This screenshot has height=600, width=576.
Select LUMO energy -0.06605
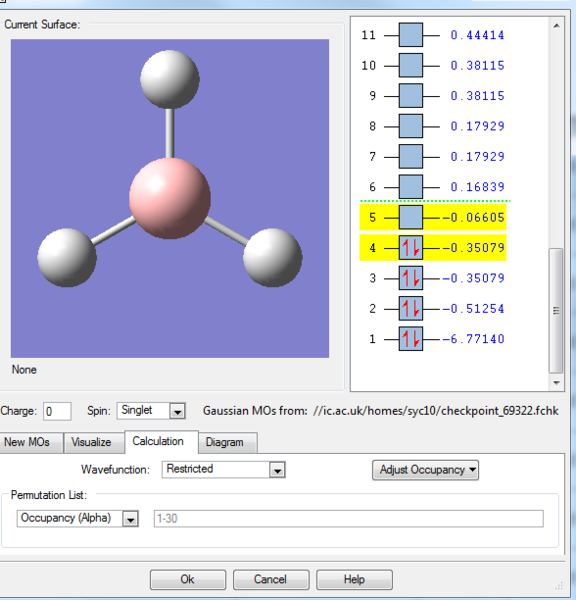coord(473,217)
